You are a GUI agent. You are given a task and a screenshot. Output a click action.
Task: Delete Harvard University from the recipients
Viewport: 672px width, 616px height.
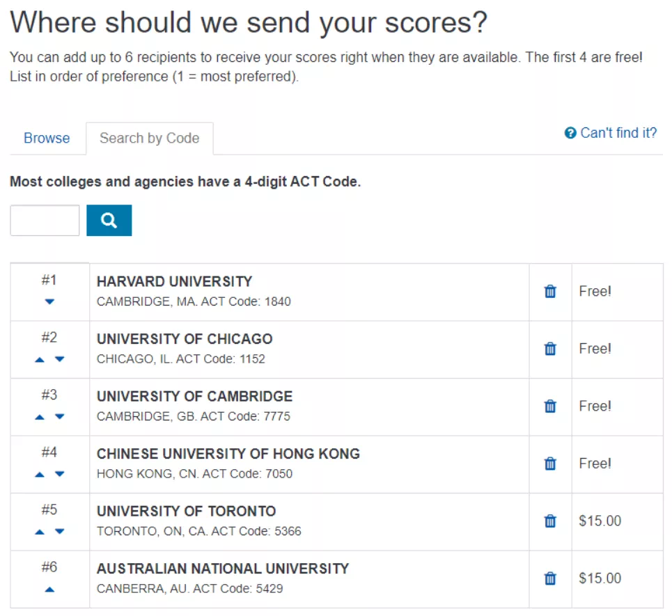point(550,292)
